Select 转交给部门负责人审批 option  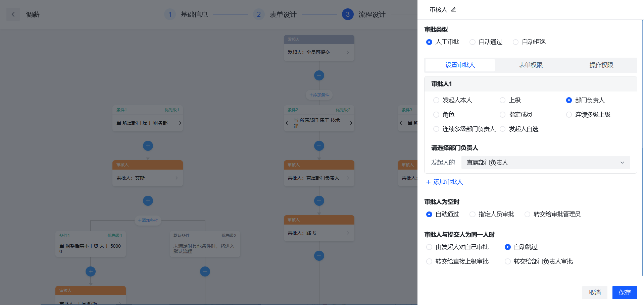(x=539, y=261)
